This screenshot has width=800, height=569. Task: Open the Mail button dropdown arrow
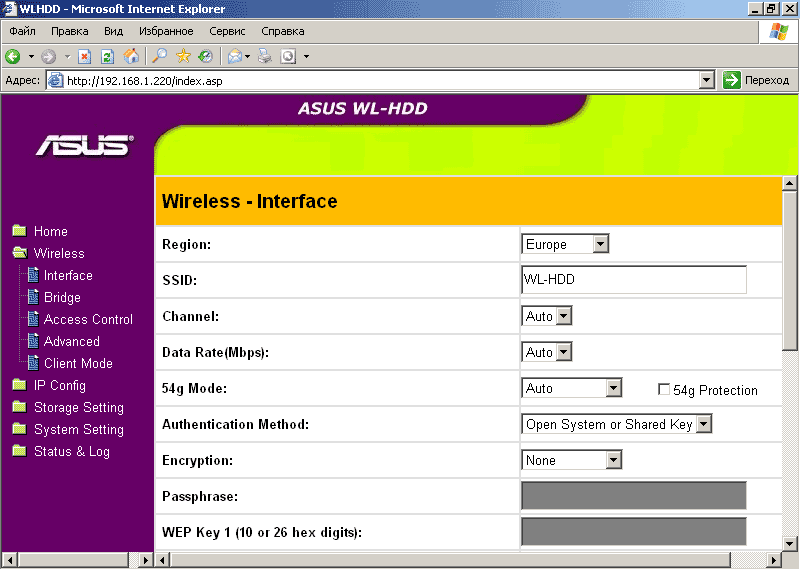[x=247, y=56]
